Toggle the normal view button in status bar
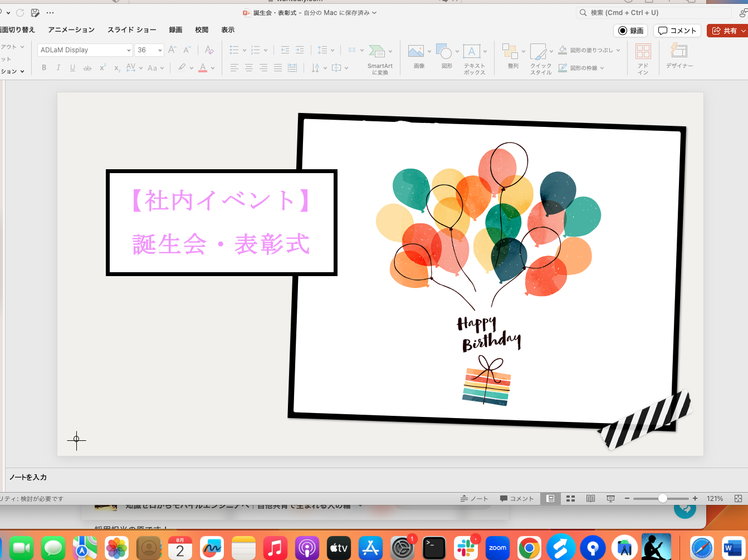748x560 pixels. (x=550, y=498)
